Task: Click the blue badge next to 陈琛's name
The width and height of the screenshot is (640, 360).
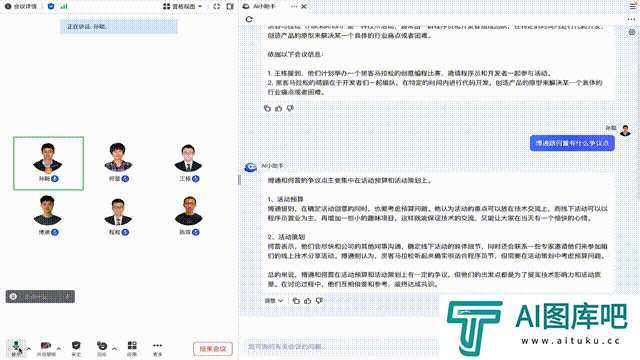Action: click(196, 232)
